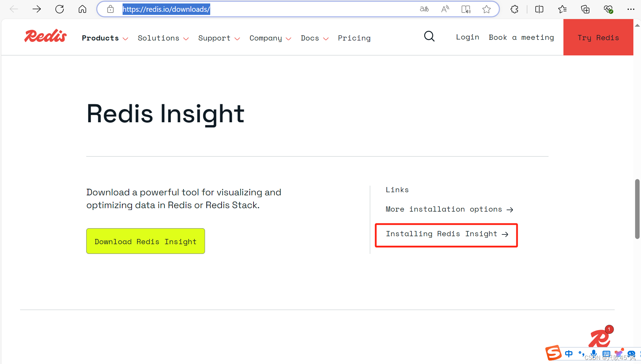Expand the Company menu
The image size is (641, 364).
270,38
